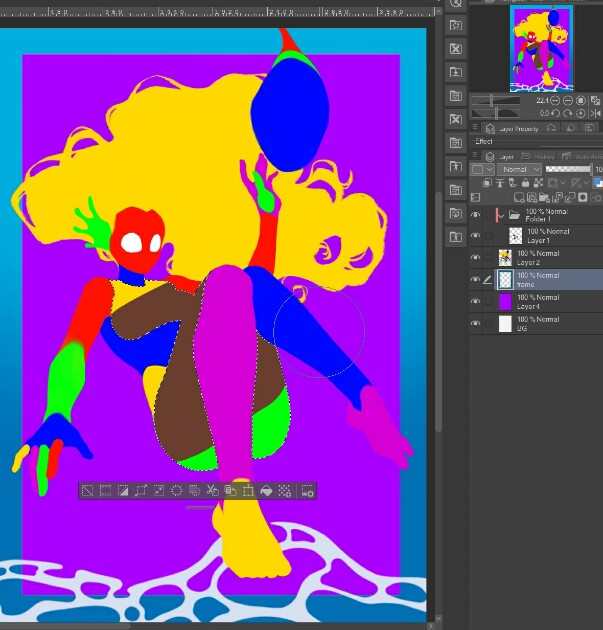603x630 pixels.
Task: Open the Normal blending mode dropdown
Action: point(519,170)
